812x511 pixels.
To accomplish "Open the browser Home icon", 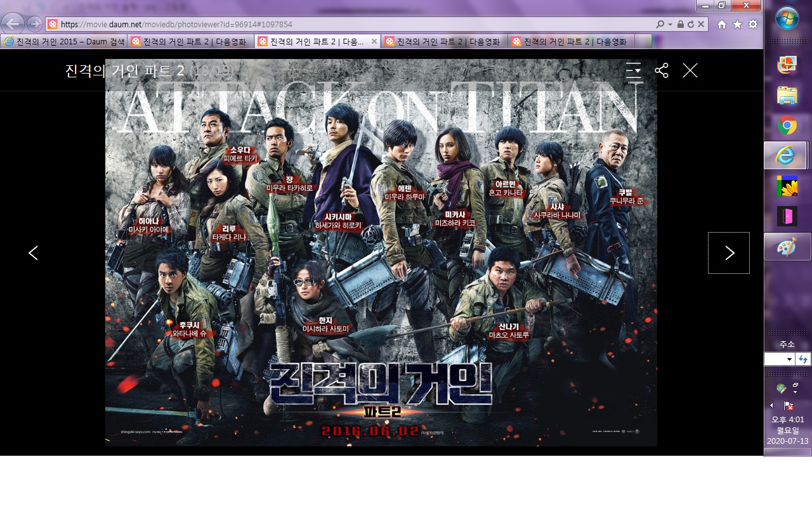I will [722, 24].
